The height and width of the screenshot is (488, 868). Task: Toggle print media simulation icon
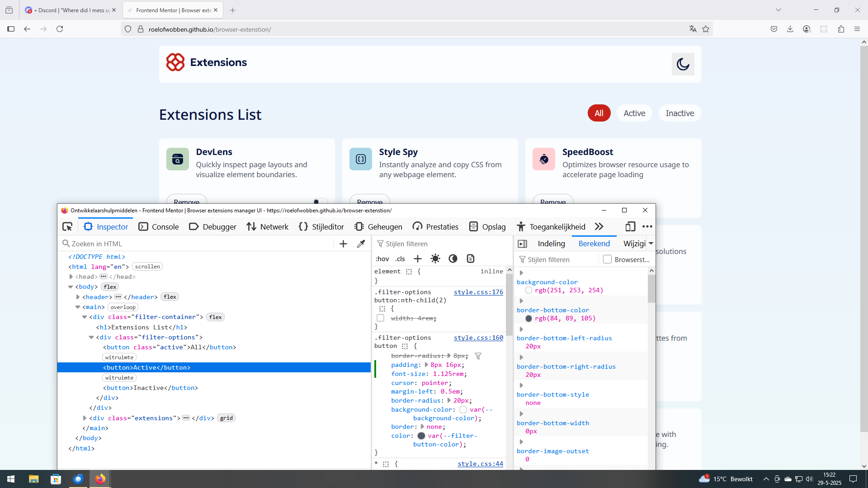(x=471, y=259)
